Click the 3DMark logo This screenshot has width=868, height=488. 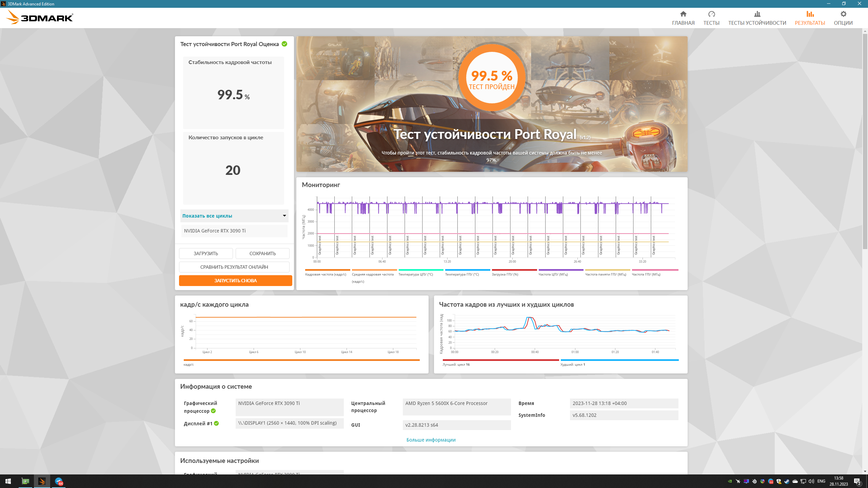pos(40,17)
